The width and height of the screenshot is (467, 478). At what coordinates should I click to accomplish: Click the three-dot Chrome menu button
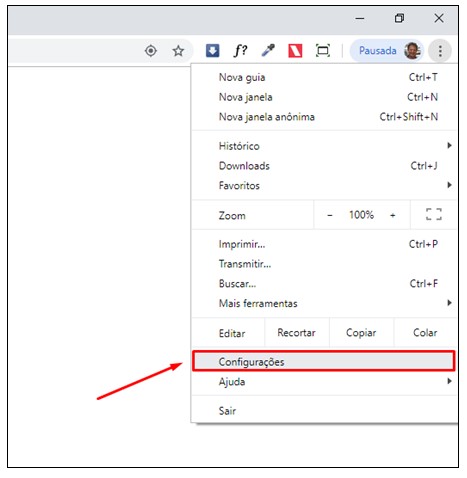click(440, 51)
